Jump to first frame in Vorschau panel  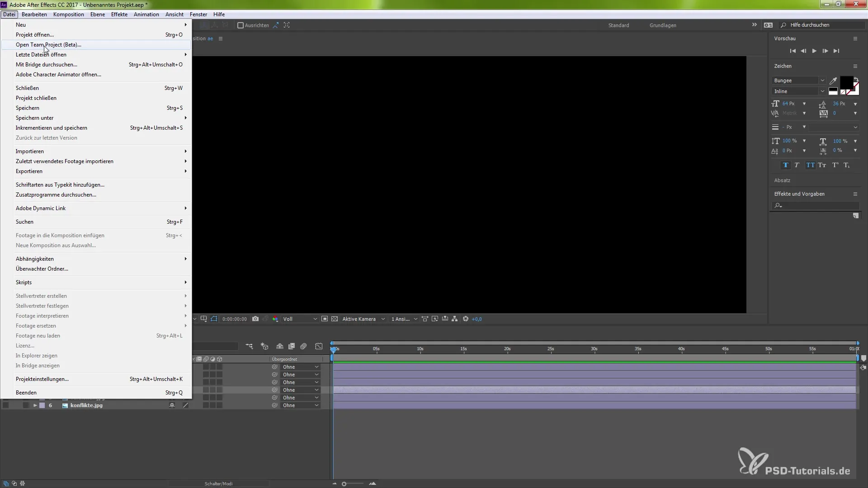click(793, 51)
